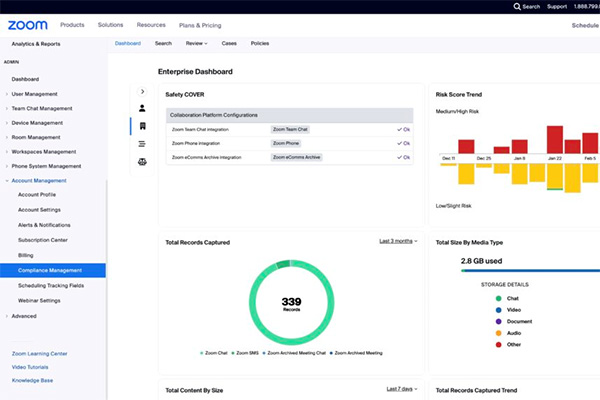This screenshot has height=400, width=600.
Task: Select the bookmark icon in side rail
Action: [x=142, y=126]
